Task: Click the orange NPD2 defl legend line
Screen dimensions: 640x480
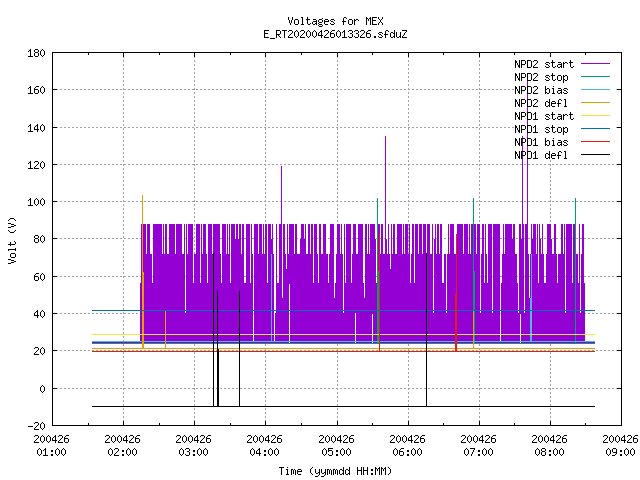Action: (595, 102)
